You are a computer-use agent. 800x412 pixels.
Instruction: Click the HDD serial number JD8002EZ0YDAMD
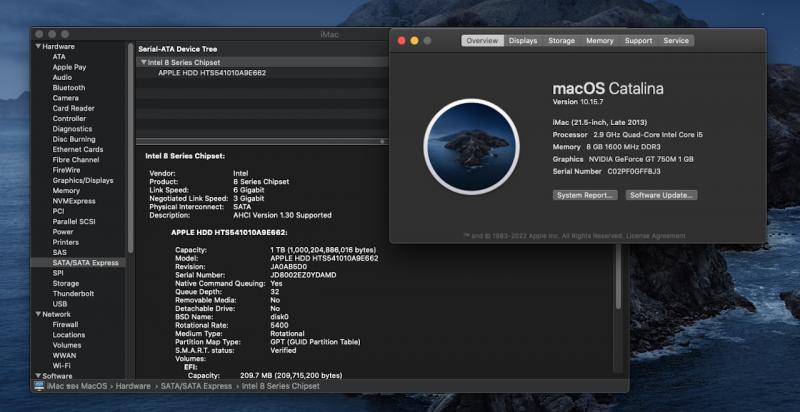pyautogui.click(x=303, y=275)
